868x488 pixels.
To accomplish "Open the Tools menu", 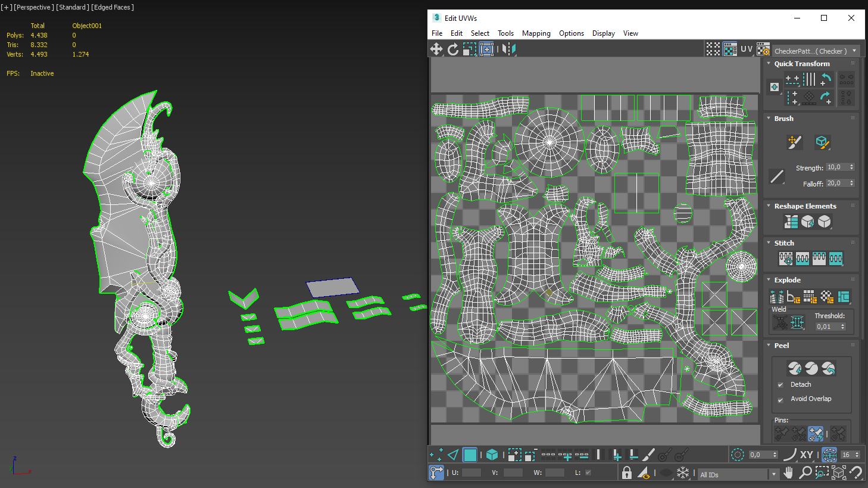I will coord(505,33).
